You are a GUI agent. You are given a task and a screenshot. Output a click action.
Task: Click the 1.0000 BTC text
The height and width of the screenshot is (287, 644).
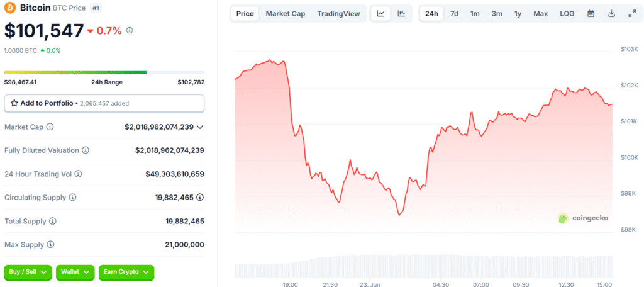(21, 50)
